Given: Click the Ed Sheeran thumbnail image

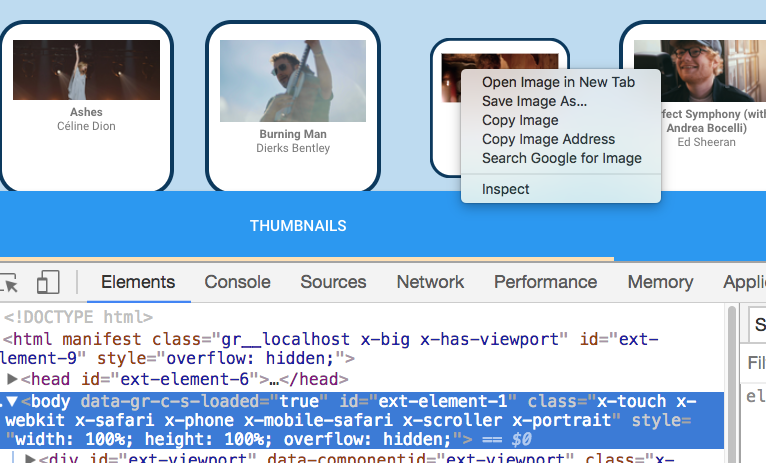Looking at the screenshot, I should coord(700,71).
